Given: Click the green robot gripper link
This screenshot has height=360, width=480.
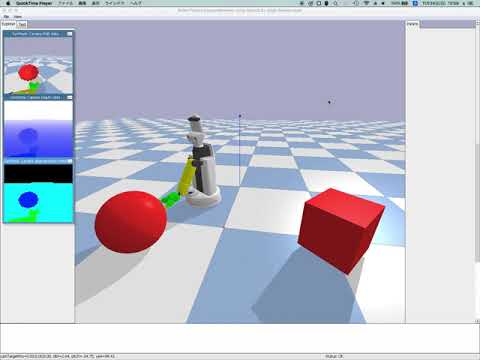Looking at the screenshot, I should click(x=171, y=199).
